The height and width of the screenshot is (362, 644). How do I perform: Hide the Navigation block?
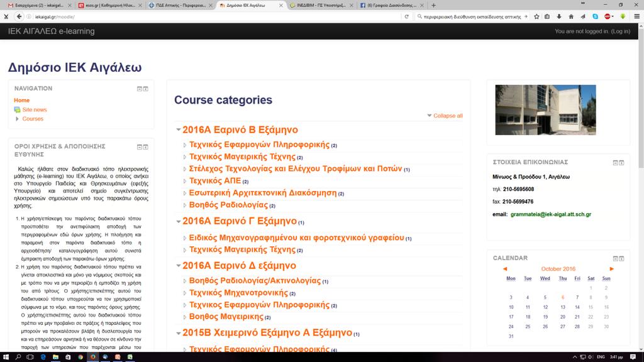click(x=139, y=89)
